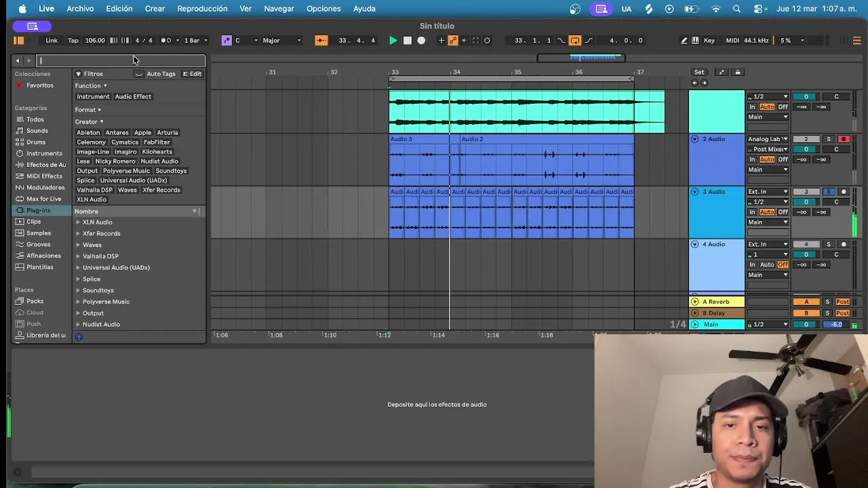The width and height of the screenshot is (868, 488).
Task: Open the Edición menu
Action: pos(119,9)
